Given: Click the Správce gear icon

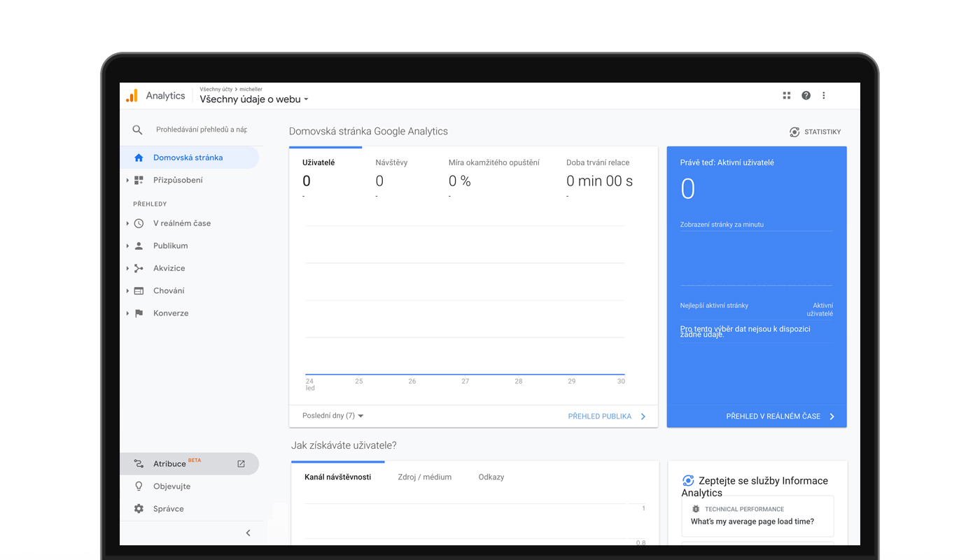Looking at the screenshot, I should (x=139, y=509).
